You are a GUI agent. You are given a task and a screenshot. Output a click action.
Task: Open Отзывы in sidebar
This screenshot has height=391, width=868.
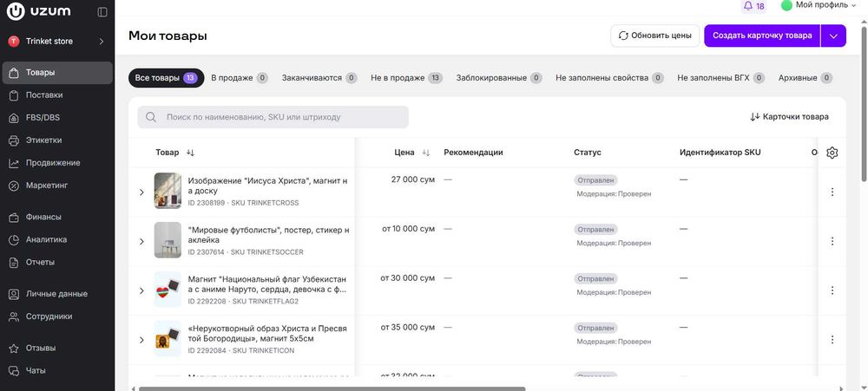point(57,349)
